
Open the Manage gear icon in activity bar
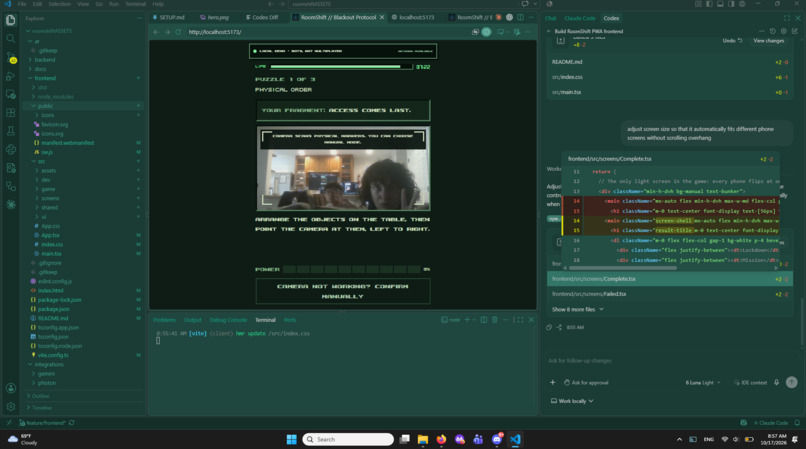pyautogui.click(x=10, y=407)
